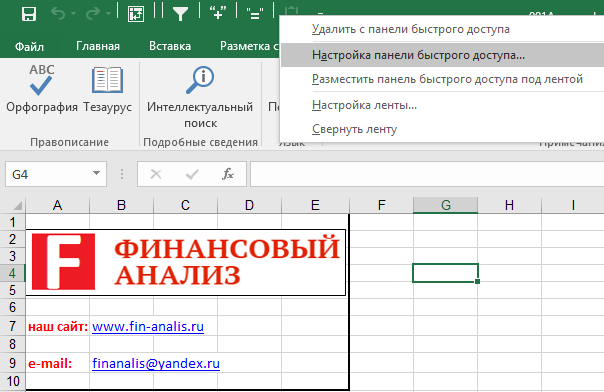Select column D header
The width and height of the screenshot is (604, 392).
coord(249,205)
